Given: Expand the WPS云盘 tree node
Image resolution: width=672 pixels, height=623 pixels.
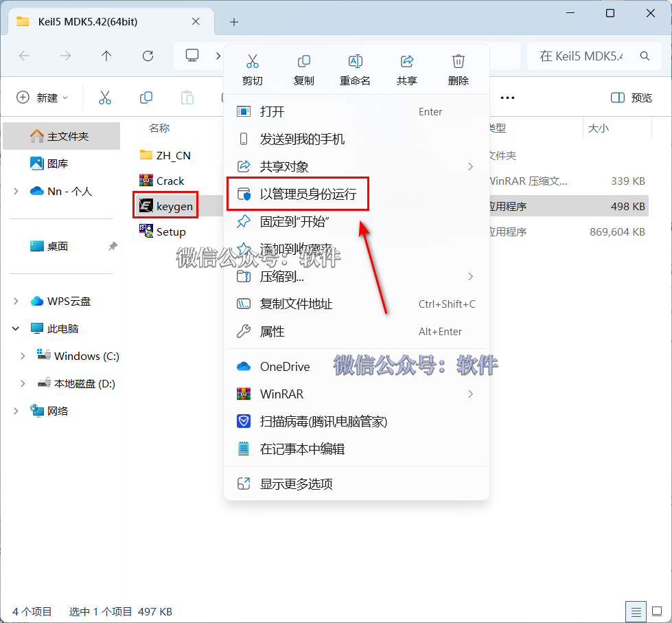Looking at the screenshot, I should pos(16,302).
